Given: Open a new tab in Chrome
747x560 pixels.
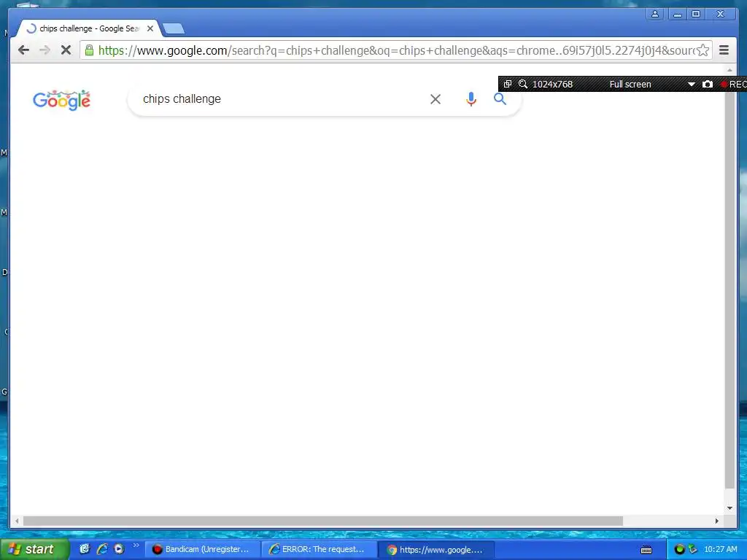Looking at the screenshot, I should (174, 28).
